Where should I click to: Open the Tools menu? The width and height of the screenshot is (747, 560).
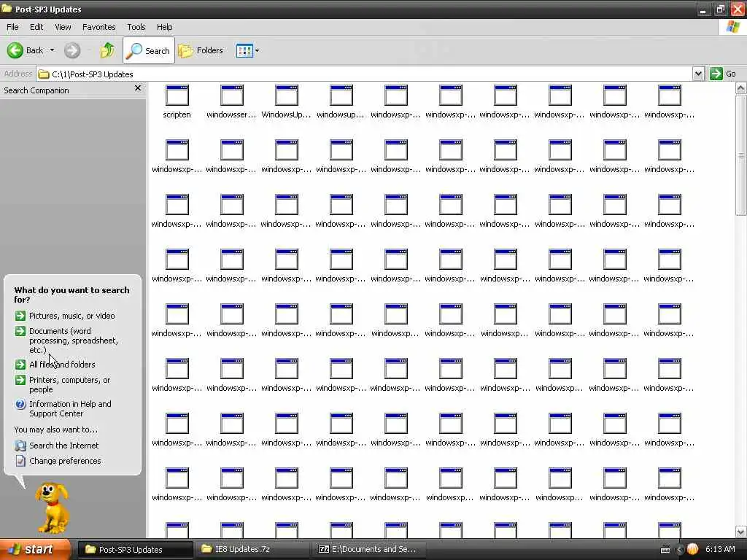136,27
